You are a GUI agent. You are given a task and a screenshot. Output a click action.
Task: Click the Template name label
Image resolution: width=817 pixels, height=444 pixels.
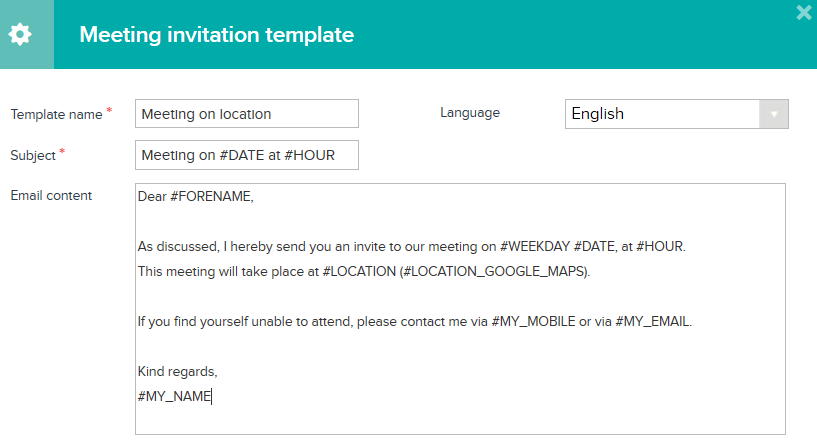click(x=56, y=114)
